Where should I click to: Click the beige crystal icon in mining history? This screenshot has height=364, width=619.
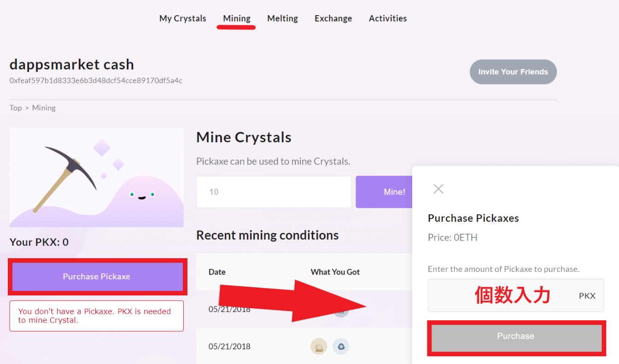click(319, 347)
